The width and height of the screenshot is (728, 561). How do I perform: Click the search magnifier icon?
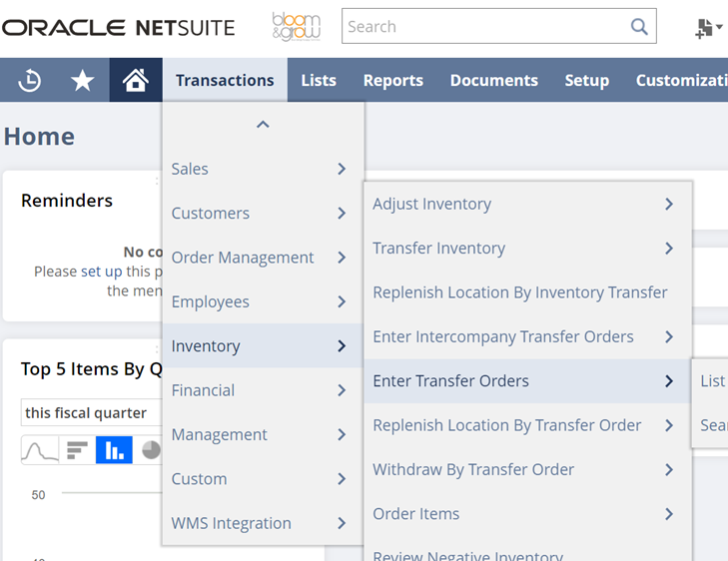tap(639, 27)
